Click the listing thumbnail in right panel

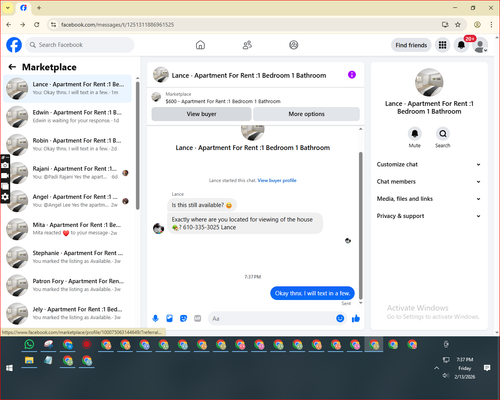pos(429,82)
